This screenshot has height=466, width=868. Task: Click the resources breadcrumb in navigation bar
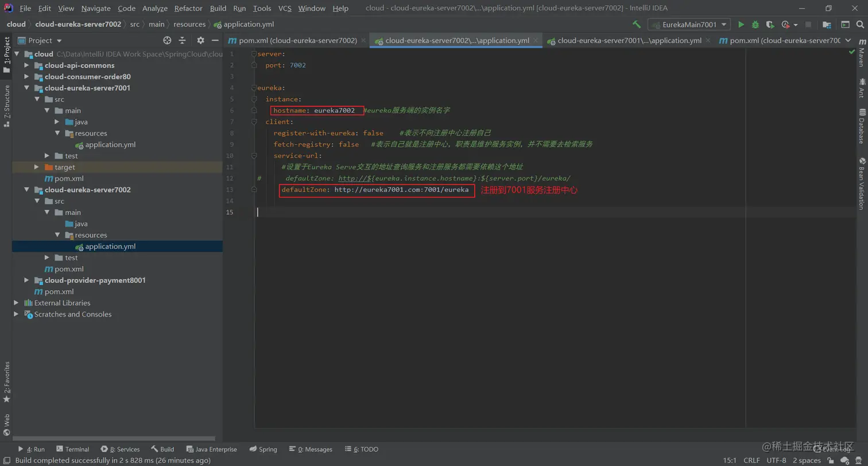(189, 24)
